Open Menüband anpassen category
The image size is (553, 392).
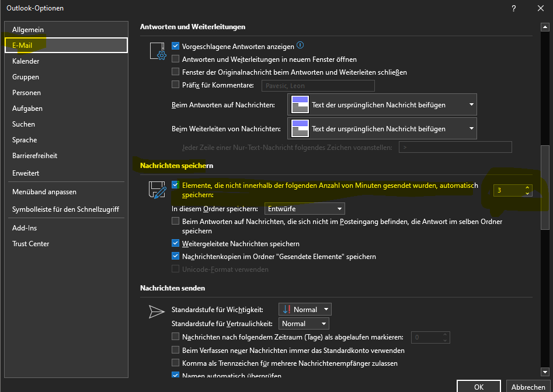[67, 191]
